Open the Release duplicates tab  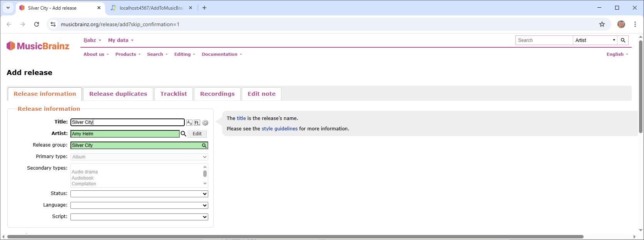click(118, 94)
